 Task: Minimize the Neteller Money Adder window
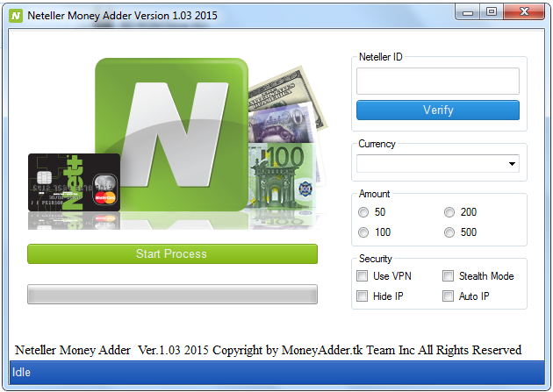[x=468, y=12]
